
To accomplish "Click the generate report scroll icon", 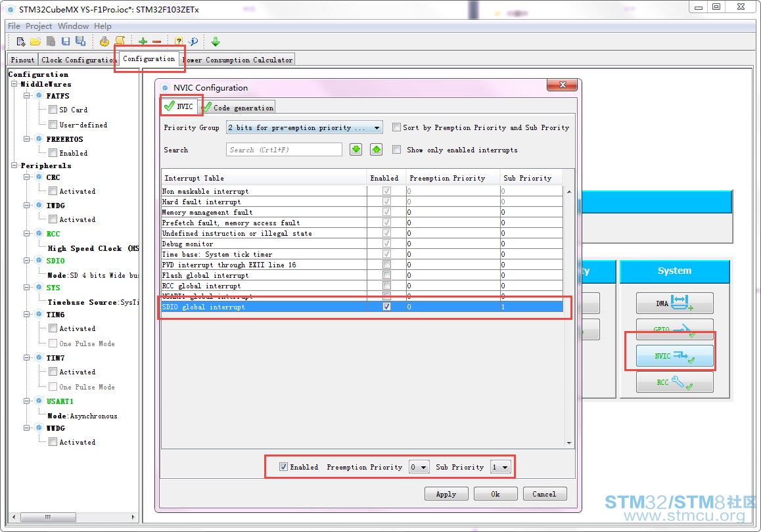I will click(x=120, y=41).
